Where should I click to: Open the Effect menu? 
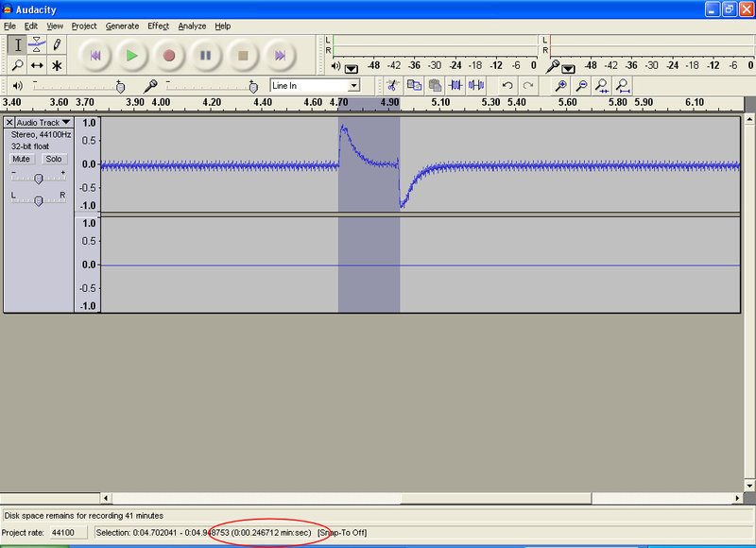[x=158, y=26]
